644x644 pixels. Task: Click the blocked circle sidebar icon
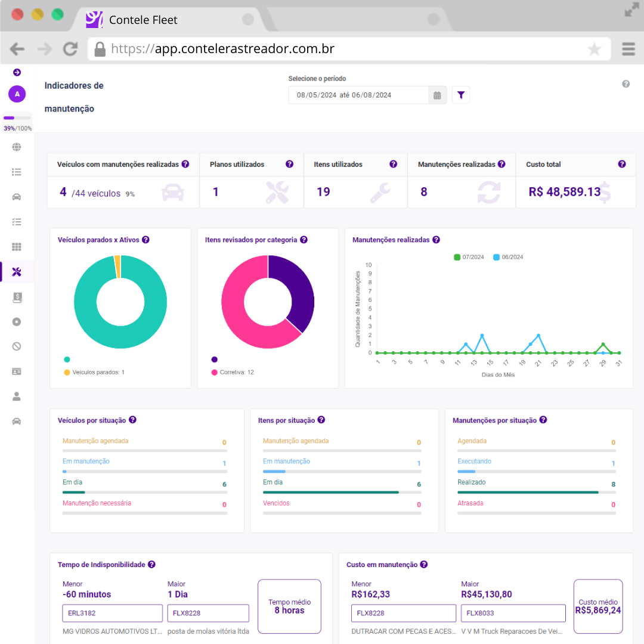click(17, 346)
